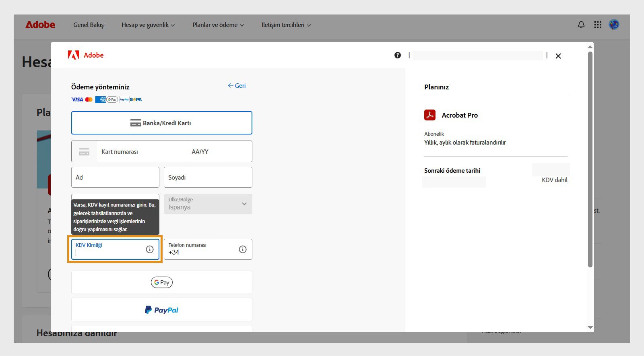Click the American Express logo
Viewport: 644px width, 356px height.
100,99
